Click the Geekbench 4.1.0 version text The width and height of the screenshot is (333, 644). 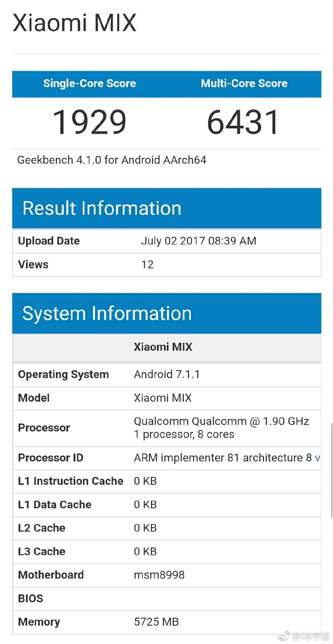tap(112, 160)
